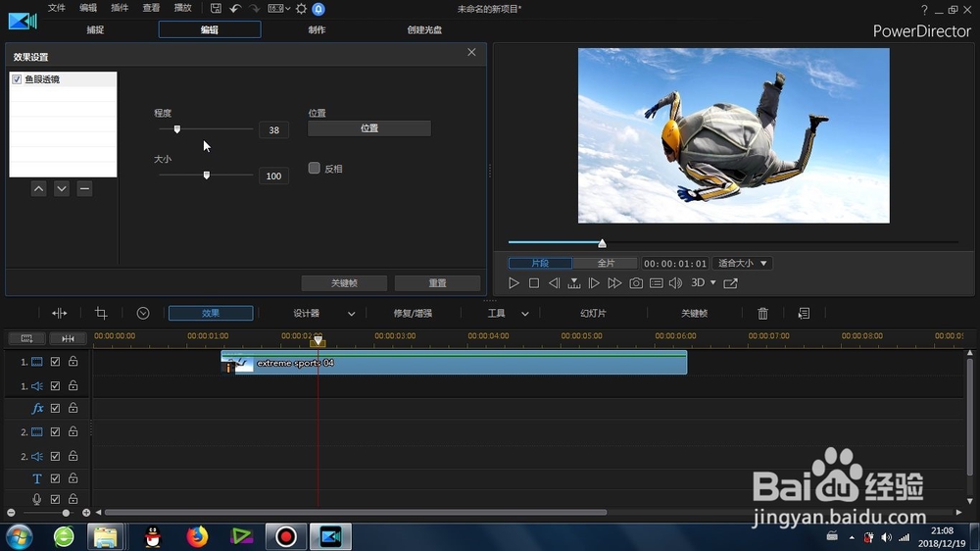
Task: Click the trash delete icon above timeline
Action: point(762,314)
